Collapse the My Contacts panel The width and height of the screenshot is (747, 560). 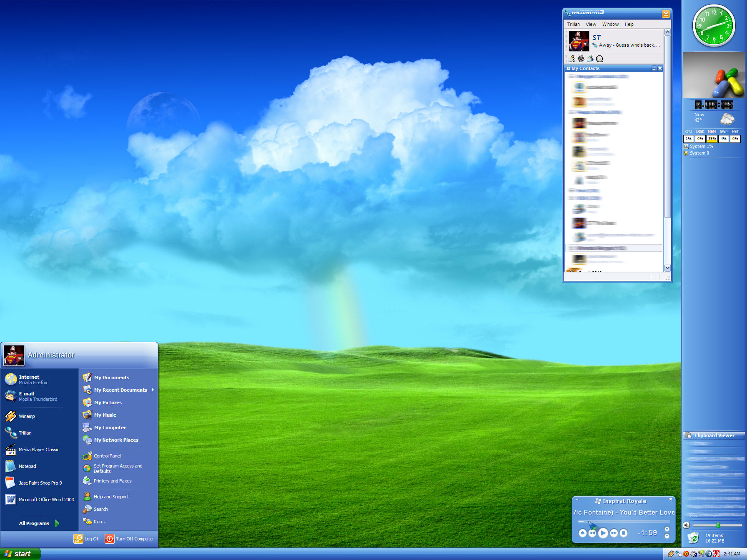pos(654,68)
